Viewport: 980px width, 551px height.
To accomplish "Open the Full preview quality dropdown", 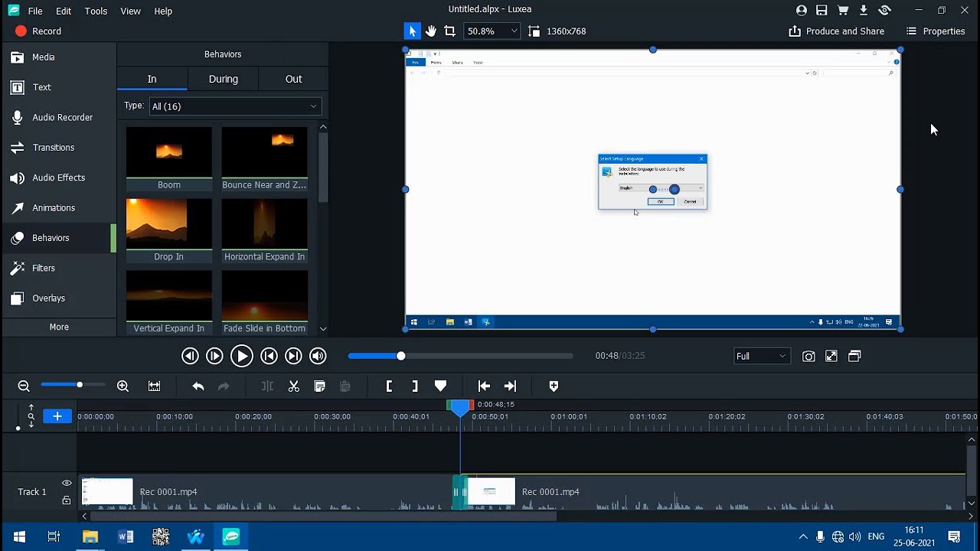I will pyautogui.click(x=761, y=356).
